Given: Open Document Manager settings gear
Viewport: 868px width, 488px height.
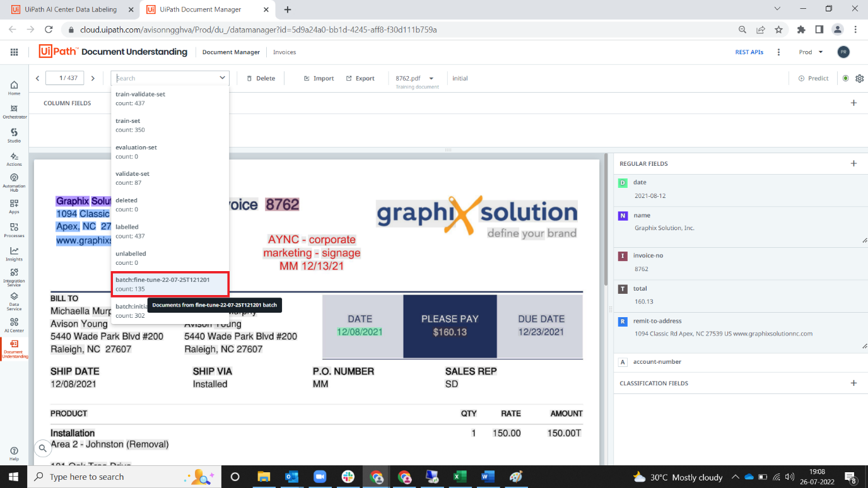Looking at the screenshot, I should point(859,78).
